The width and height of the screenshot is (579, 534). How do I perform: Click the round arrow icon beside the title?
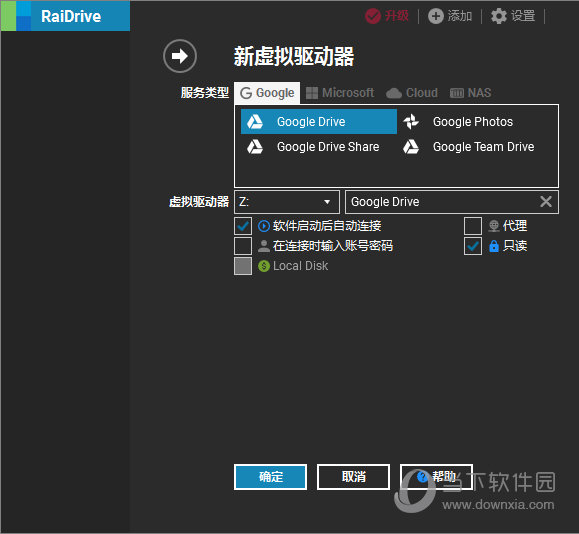point(180,56)
